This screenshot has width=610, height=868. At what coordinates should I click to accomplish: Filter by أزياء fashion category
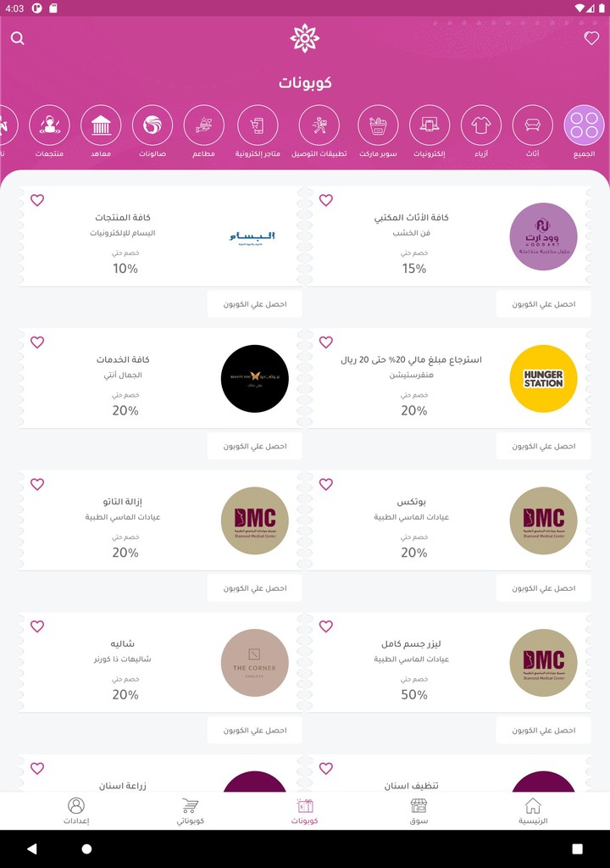(x=481, y=126)
